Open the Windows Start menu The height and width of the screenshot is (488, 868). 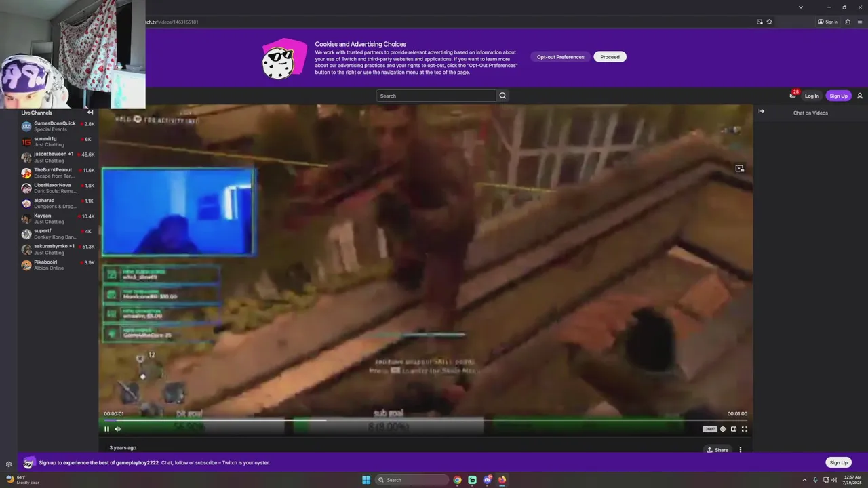coord(366,480)
